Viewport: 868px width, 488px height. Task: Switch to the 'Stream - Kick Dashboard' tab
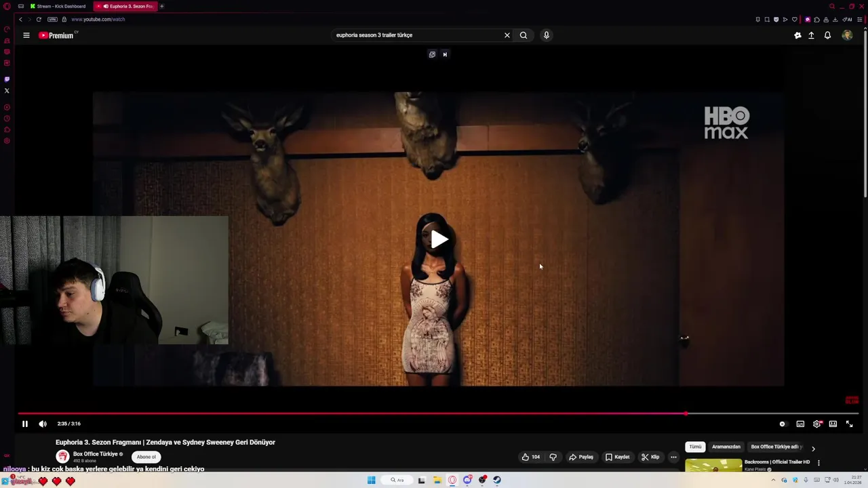coord(58,6)
